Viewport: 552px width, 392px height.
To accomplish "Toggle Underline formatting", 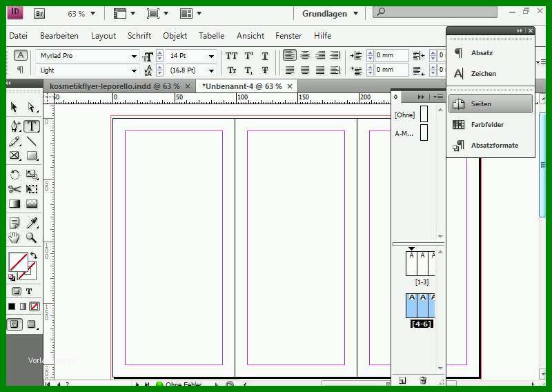I will click(265, 56).
